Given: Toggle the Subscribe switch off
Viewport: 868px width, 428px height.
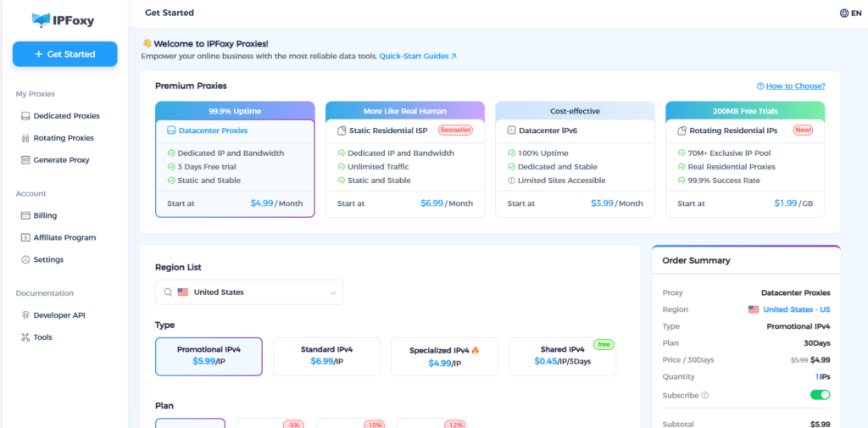Looking at the screenshot, I should [x=819, y=395].
